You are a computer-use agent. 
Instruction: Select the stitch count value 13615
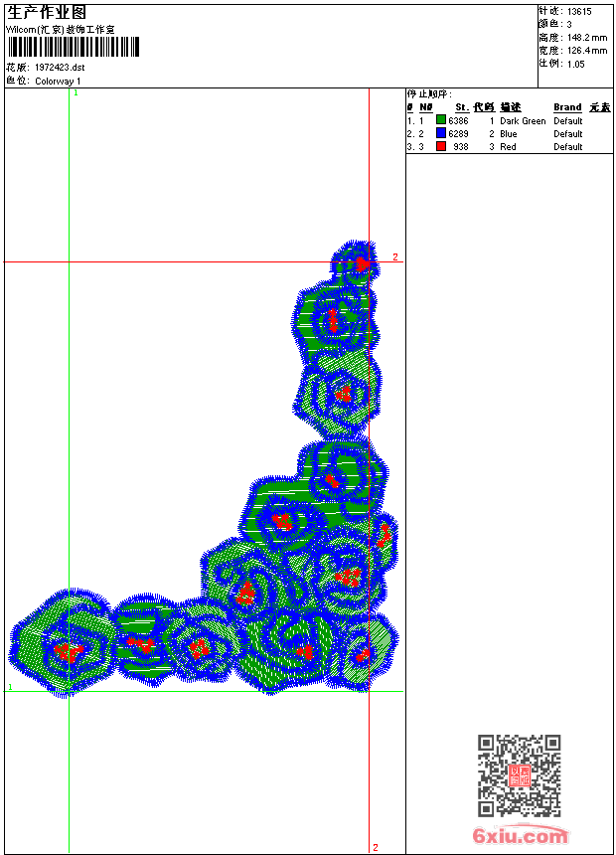coord(579,12)
